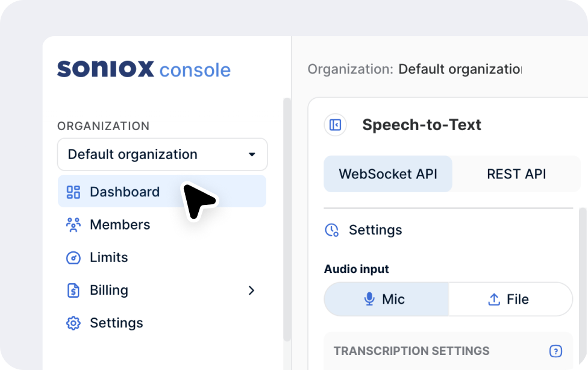The image size is (588, 370).
Task: Click the Settings gear icon in sidebar
Action: (x=73, y=323)
